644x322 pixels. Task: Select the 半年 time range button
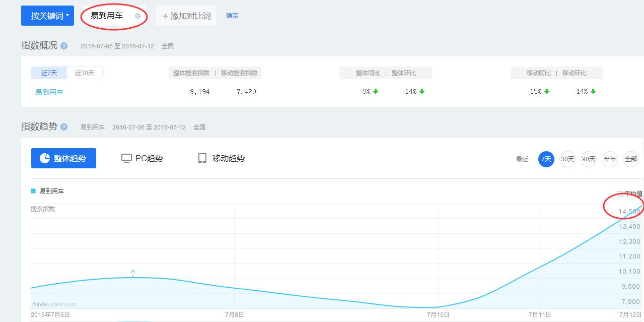pos(610,159)
